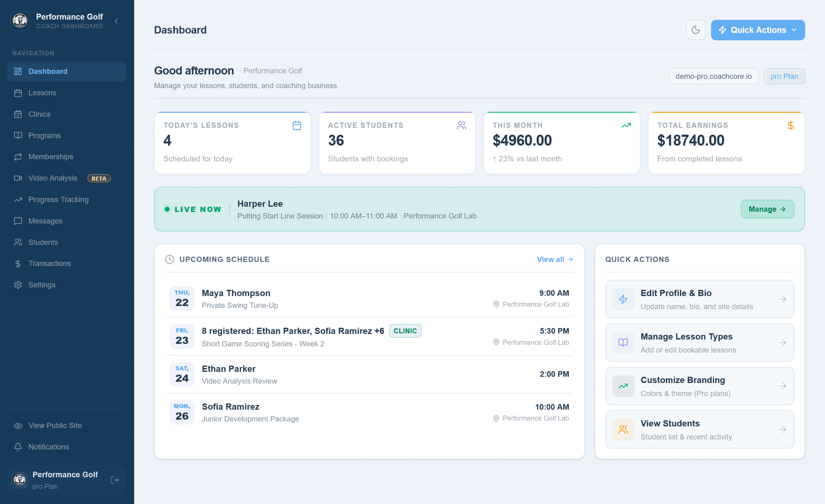Click Manage on the live session banner
The image size is (825, 504).
[767, 209]
